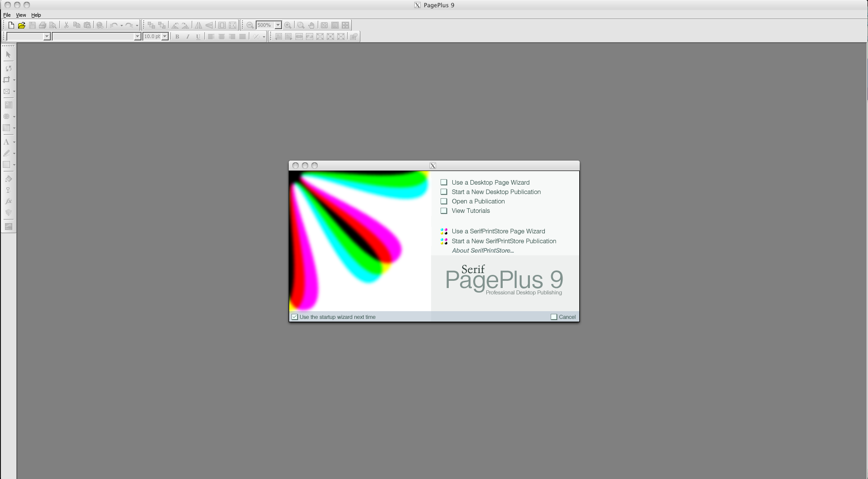
Task: Click the Print icon in toolbar
Action: pos(43,25)
